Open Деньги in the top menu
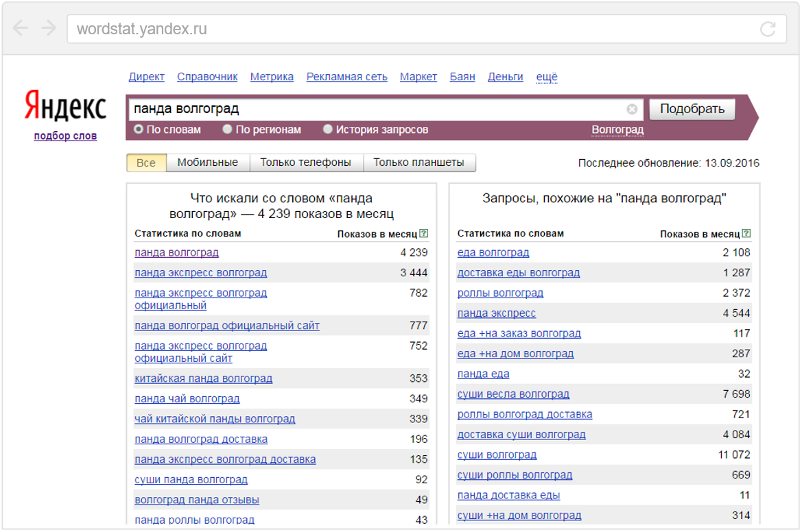The height and width of the screenshot is (532, 802). [x=506, y=77]
